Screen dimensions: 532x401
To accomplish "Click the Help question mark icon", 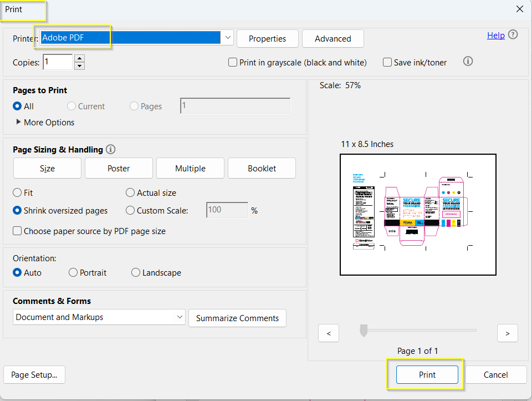I will [x=513, y=35].
